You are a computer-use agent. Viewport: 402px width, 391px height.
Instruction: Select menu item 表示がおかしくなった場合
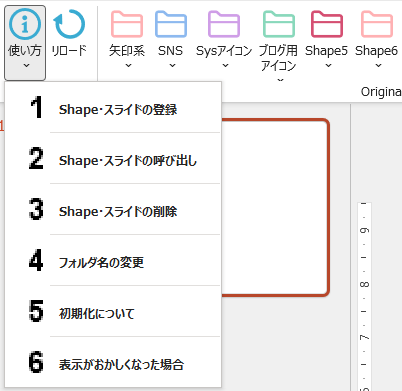(113, 362)
